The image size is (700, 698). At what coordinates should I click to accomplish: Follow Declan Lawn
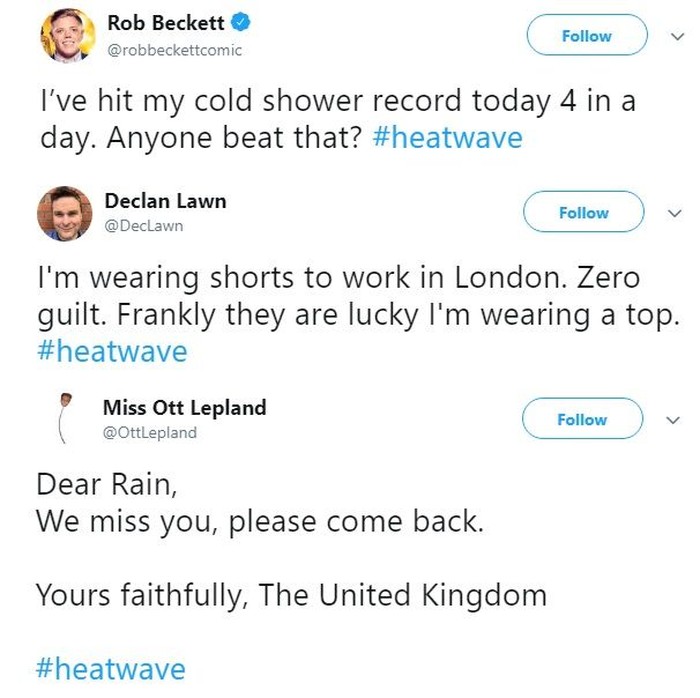pos(584,213)
